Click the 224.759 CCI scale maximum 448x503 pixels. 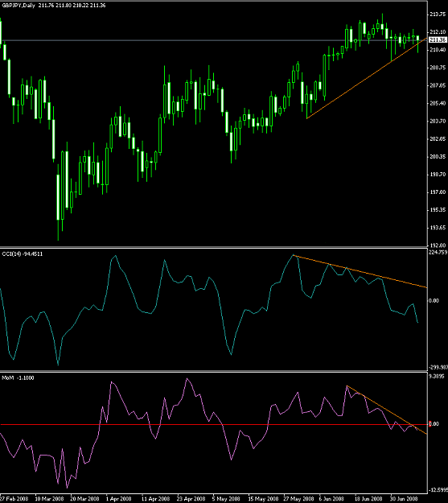(438, 253)
